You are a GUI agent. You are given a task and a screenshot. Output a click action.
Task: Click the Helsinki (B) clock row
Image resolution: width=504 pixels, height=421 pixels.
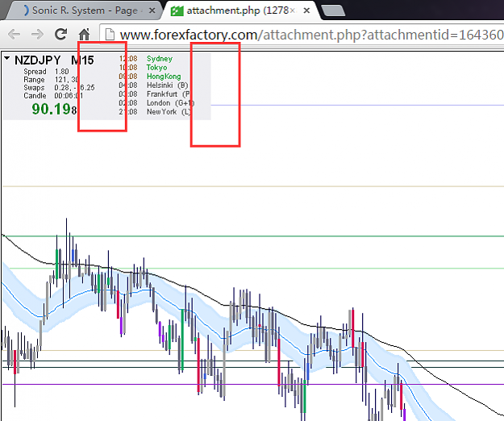154,85
